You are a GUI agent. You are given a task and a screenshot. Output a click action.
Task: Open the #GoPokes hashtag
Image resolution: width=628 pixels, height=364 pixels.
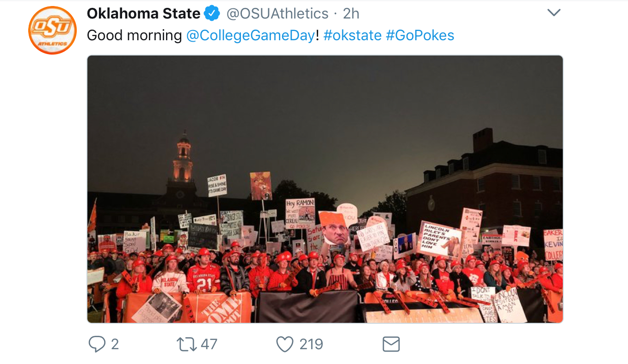pos(420,36)
